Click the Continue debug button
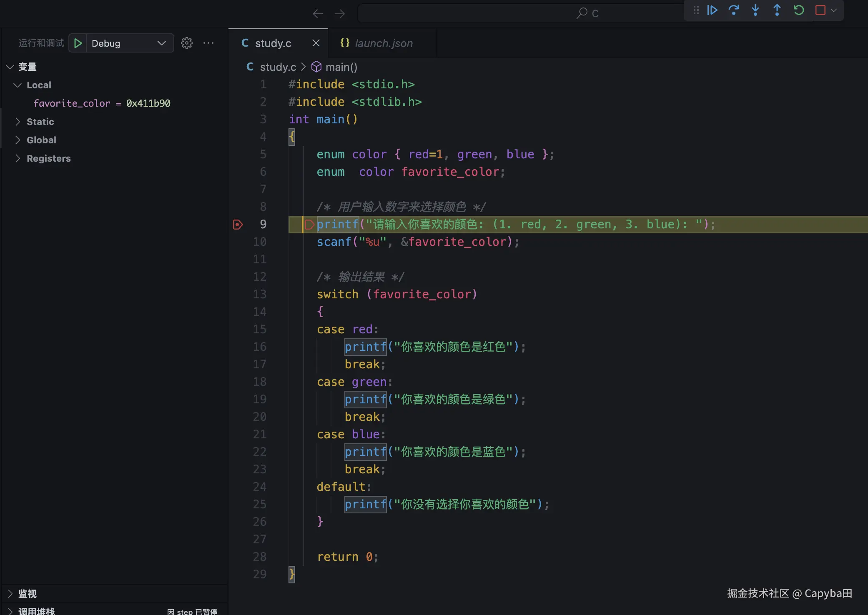The width and height of the screenshot is (868, 615). 712,10
